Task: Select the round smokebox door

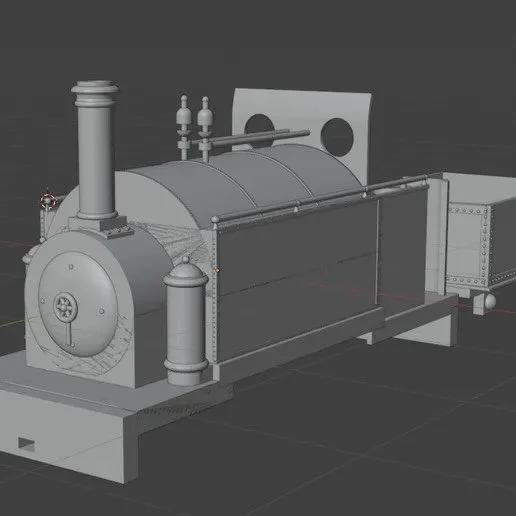Action: coord(78,304)
